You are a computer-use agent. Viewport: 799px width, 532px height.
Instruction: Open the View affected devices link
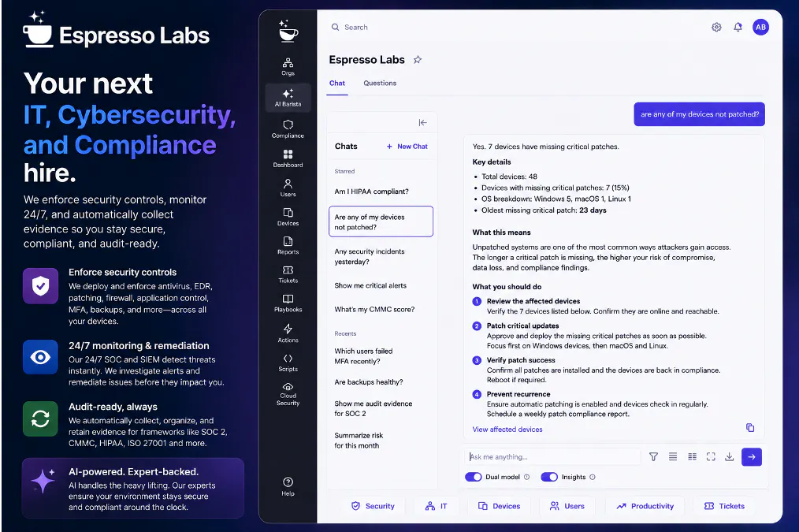(x=507, y=430)
